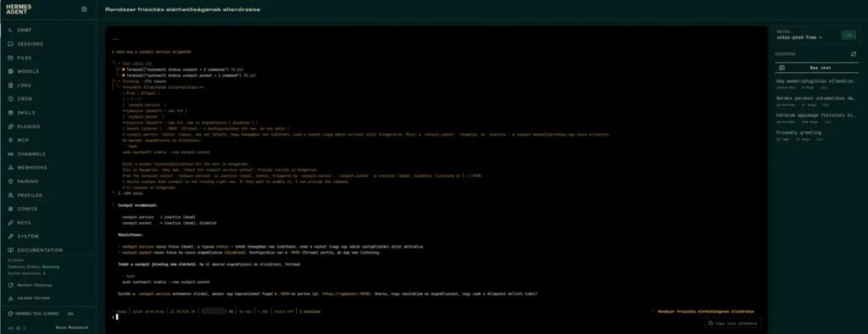Open the Hermes Teal (Large) theme selector
The height and width of the screenshot is (334, 868).
pos(33,314)
